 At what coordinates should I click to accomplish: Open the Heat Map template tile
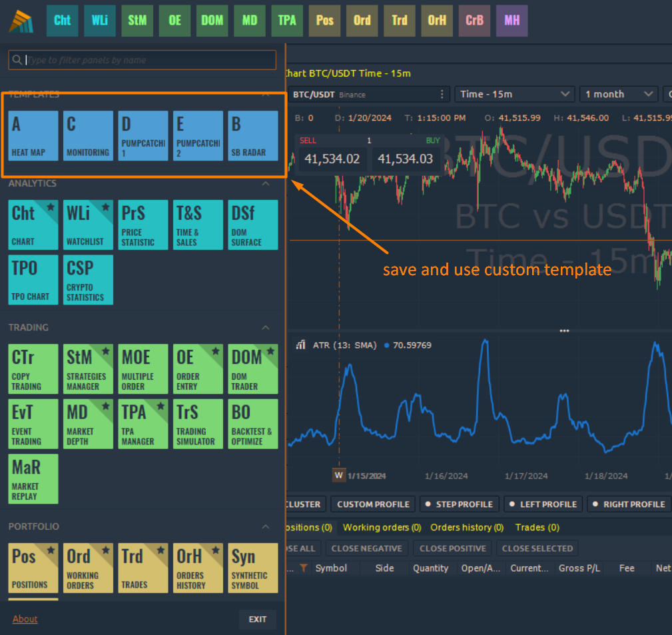[33, 135]
